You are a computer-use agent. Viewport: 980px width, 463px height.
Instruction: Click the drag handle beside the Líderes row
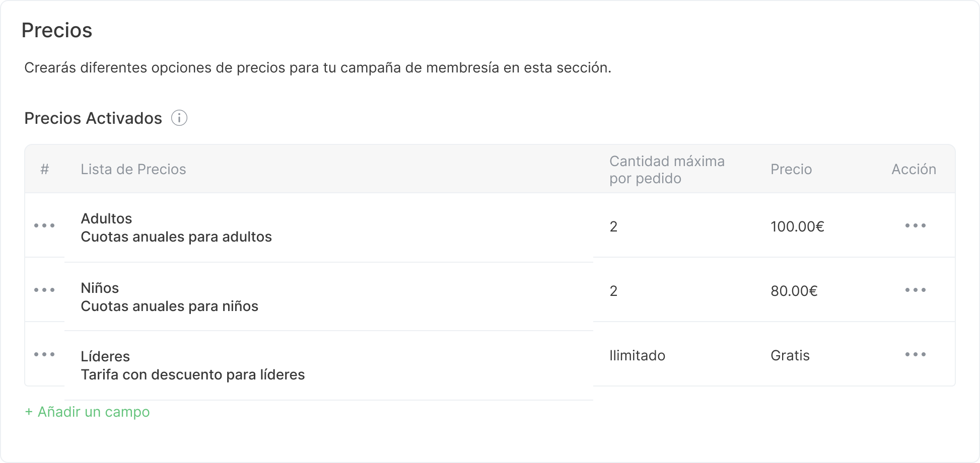click(45, 355)
